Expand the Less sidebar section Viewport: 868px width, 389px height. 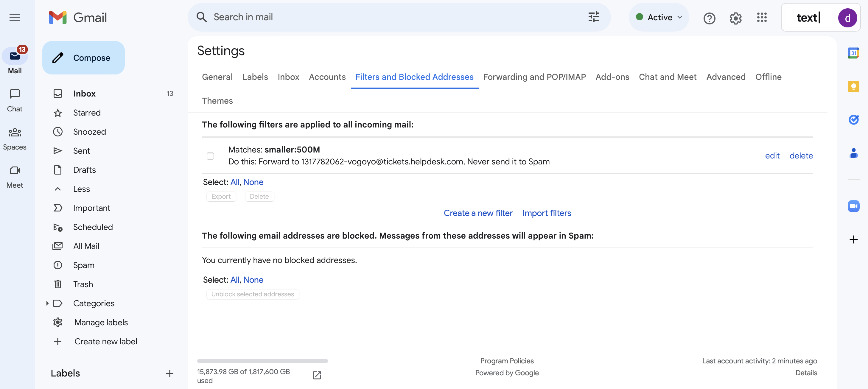(80, 189)
